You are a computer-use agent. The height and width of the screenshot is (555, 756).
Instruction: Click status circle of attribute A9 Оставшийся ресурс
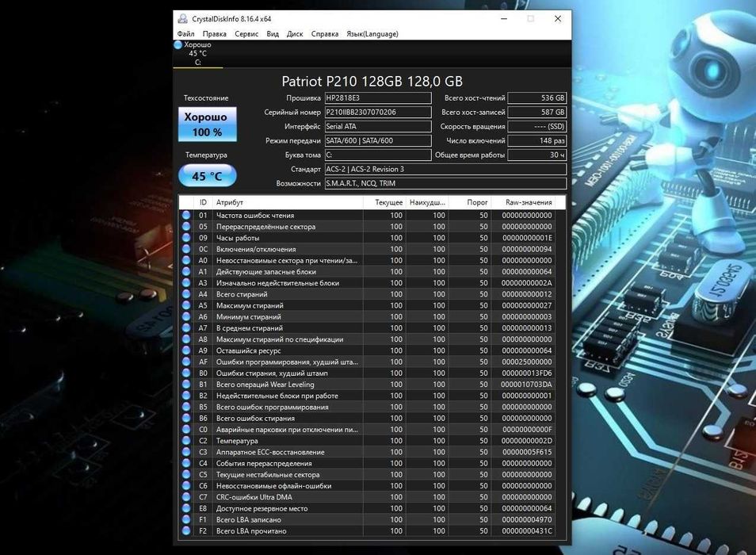coord(186,350)
